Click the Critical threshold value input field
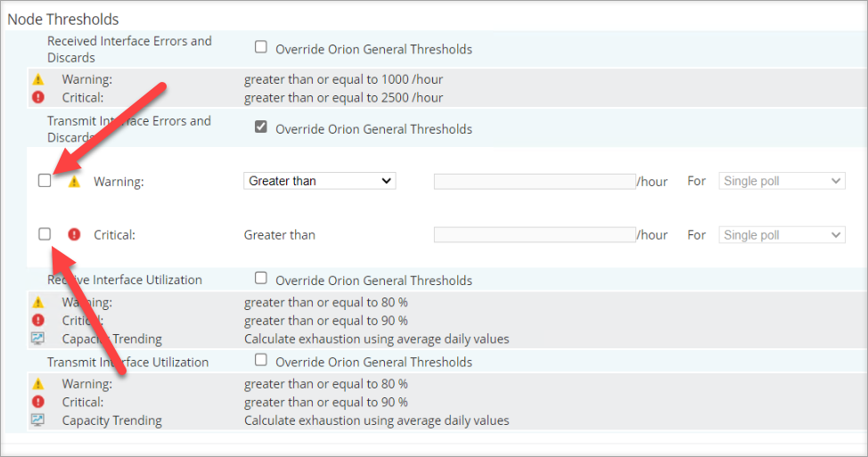Viewport: 868px width, 457px height. tap(535, 235)
